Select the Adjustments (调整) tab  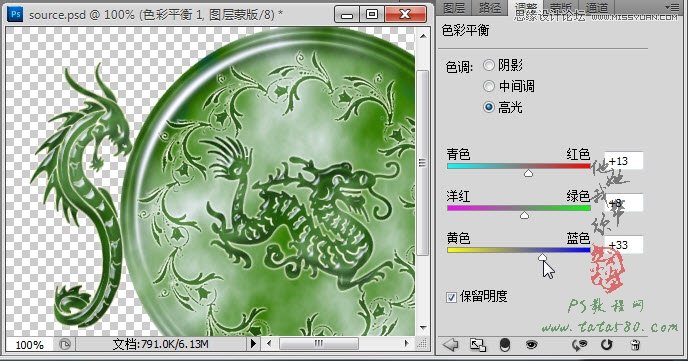(x=526, y=7)
